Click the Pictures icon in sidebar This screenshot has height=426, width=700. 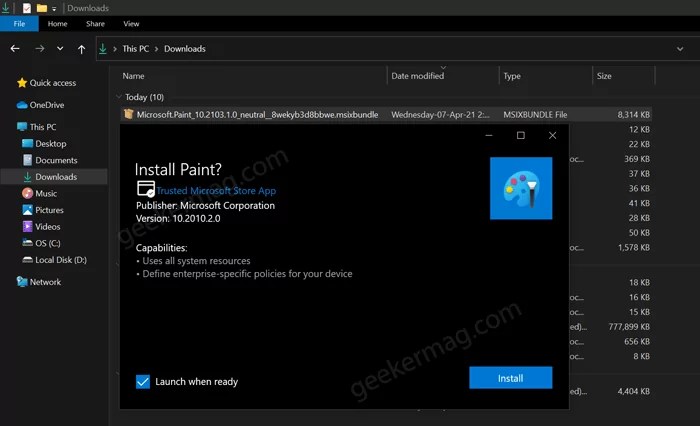click(x=27, y=210)
